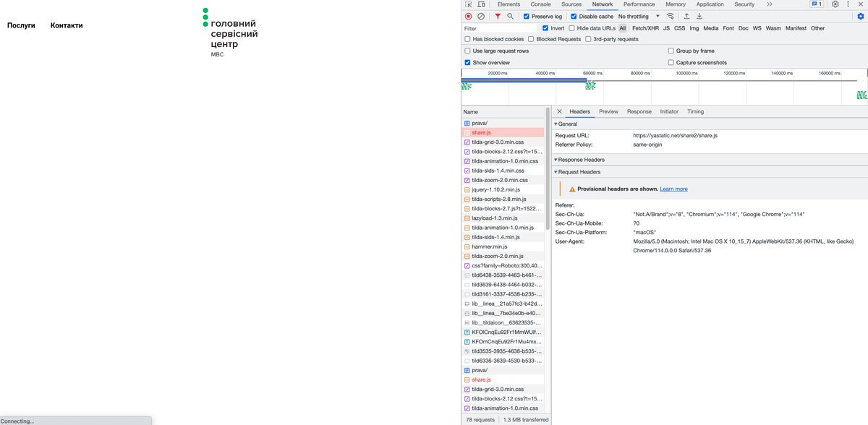Open the Performance tab
Image resolution: width=868 pixels, height=425 pixels.
(x=639, y=4)
